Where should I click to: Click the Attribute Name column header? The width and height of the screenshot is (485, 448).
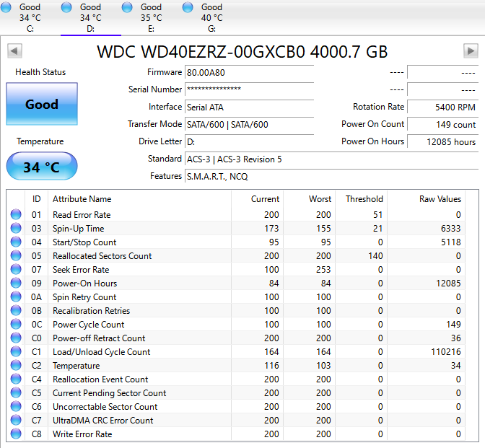pos(139,199)
